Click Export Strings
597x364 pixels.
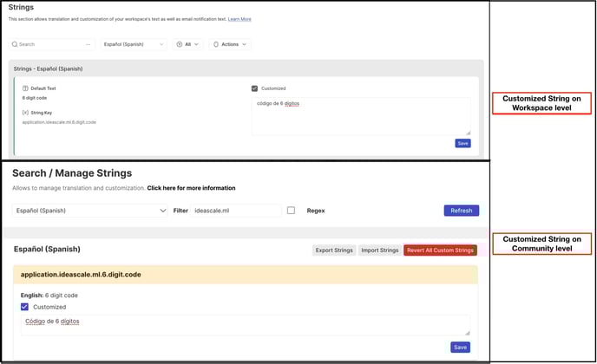coord(334,250)
